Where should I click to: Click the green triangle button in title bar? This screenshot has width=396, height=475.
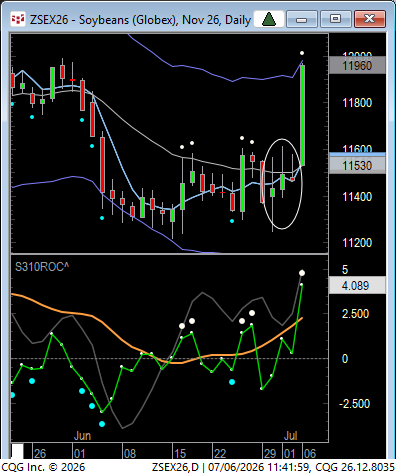point(269,19)
